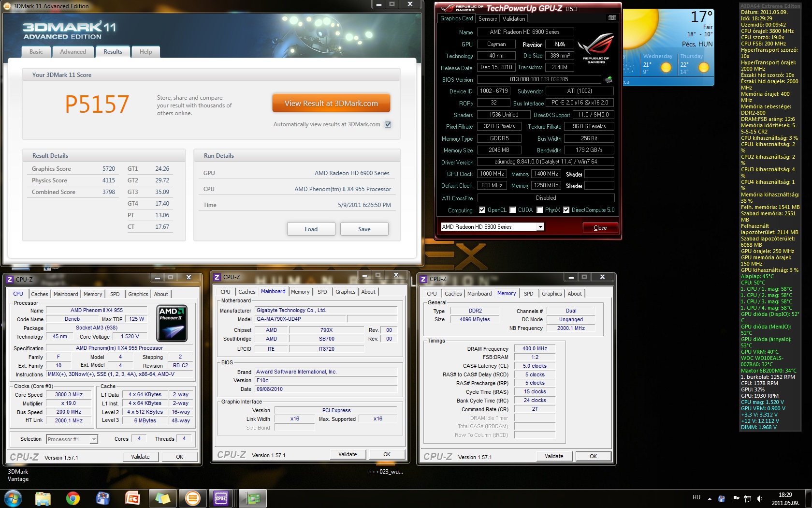Click the Core Speed value 3800.3 MHz
This screenshot has width=812, height=508.
(69, 394)
